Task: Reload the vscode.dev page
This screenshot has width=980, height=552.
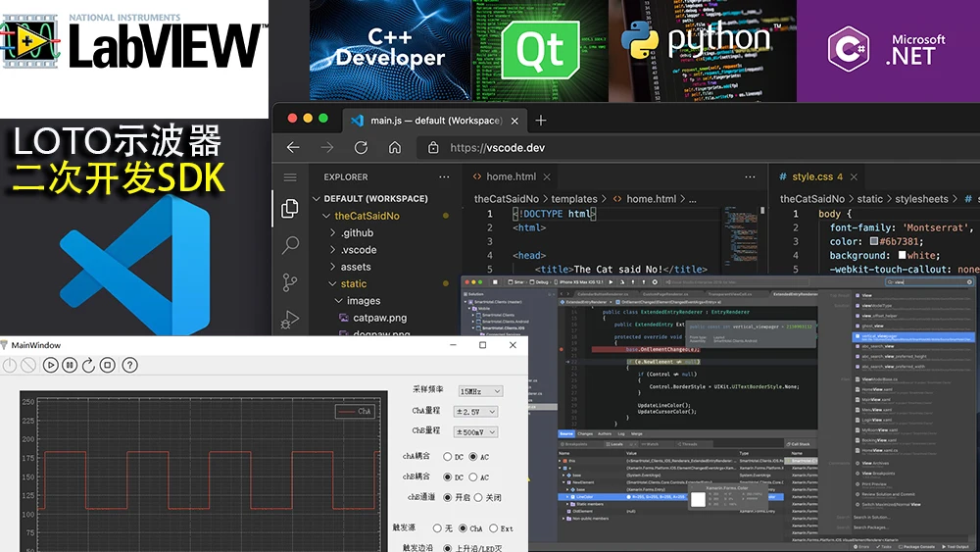Action: coord(361,147)
